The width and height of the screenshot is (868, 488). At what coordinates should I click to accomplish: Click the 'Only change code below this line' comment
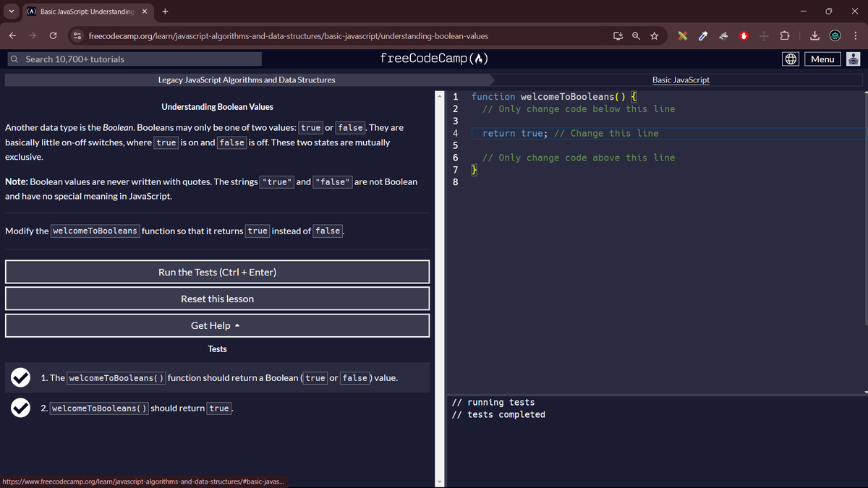579,109
